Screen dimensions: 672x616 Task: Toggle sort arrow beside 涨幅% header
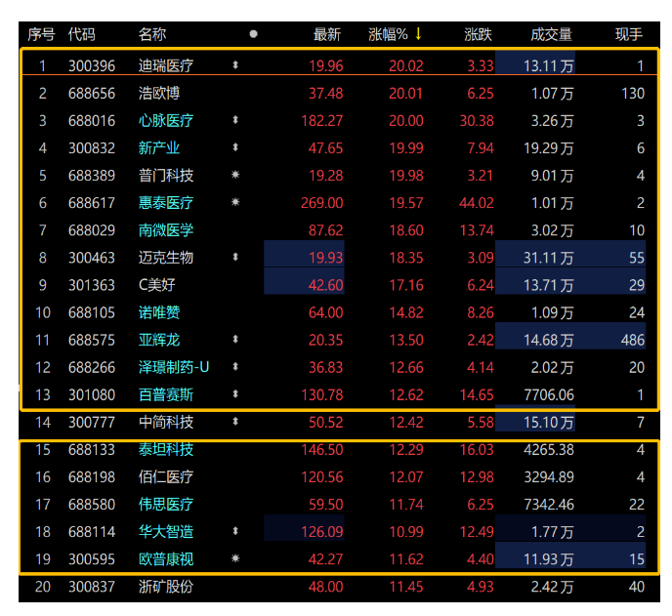pos(418,34)
